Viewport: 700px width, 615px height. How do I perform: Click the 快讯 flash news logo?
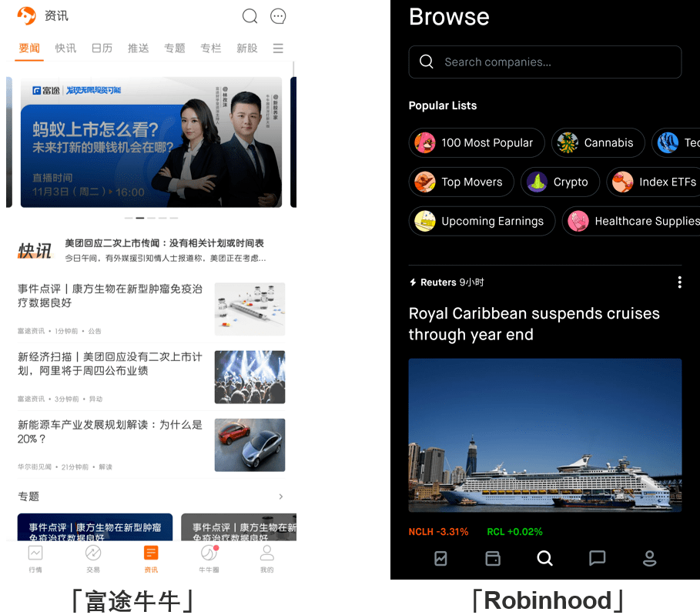[35, 251]
